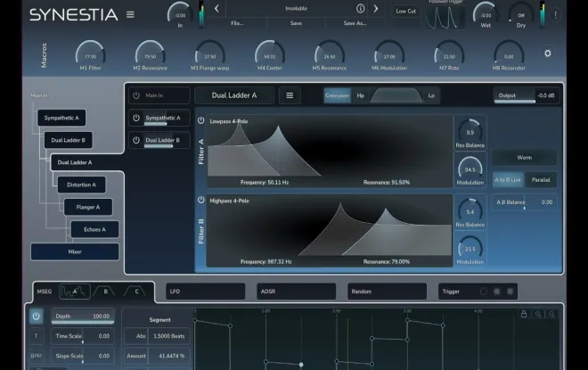Viewport: 588px width, 370px height.
Task: Select Distortion A in the signal chain
Action: point(81,185)
